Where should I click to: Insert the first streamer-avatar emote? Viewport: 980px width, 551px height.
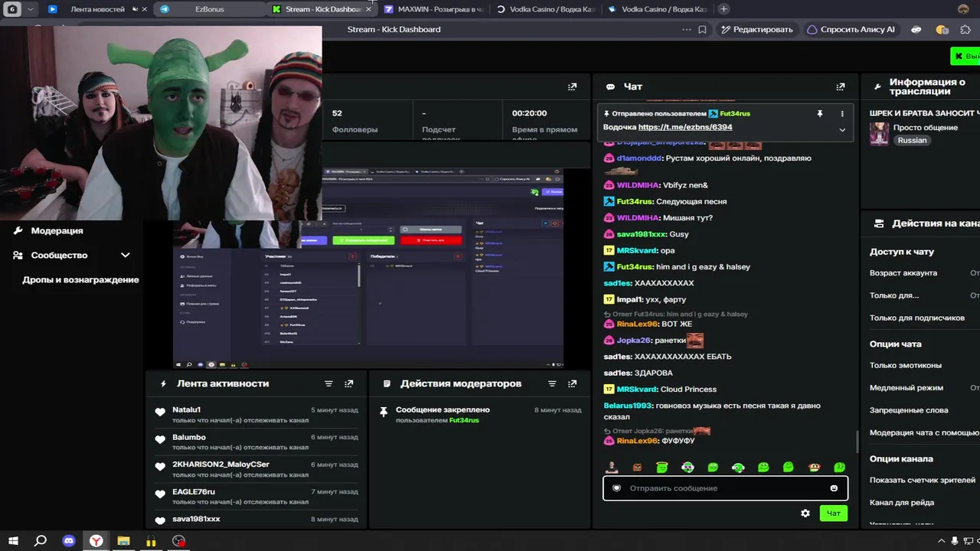pos(612,467)
